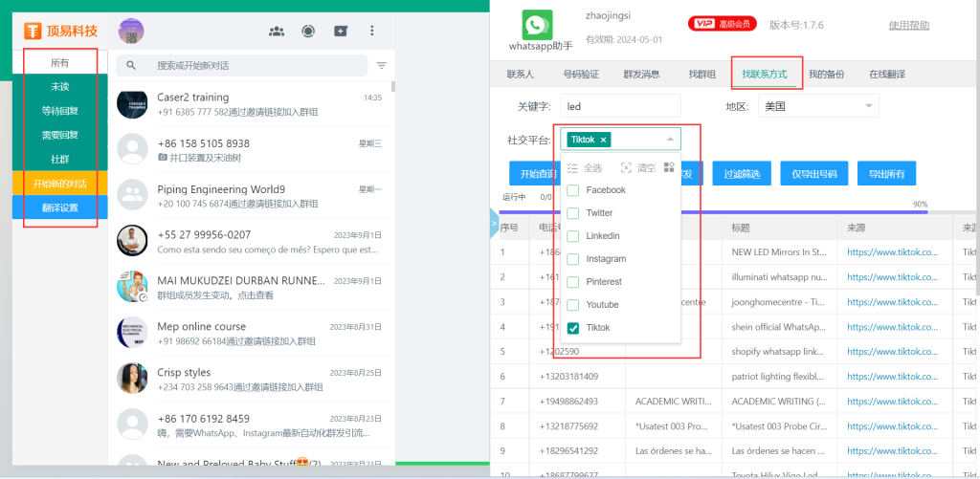Open the 使用帮助 help link
The image size is (980, 479).
(908, 25)
